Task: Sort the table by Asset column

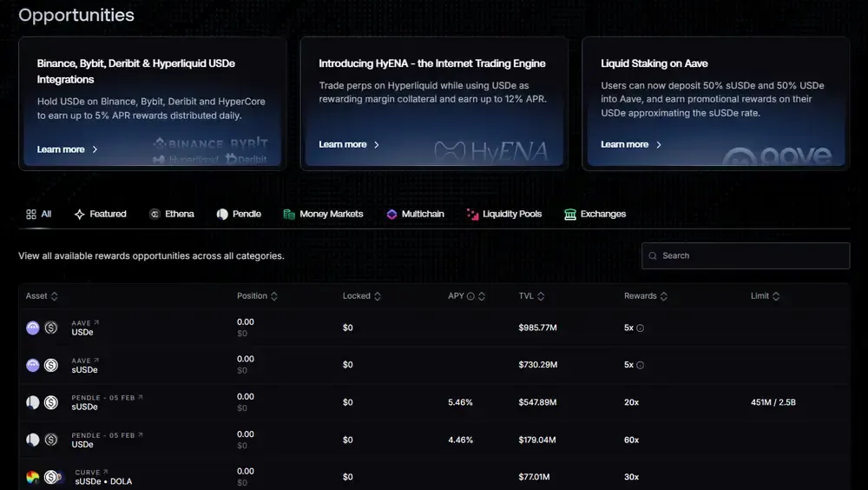Action: point(55,296)
